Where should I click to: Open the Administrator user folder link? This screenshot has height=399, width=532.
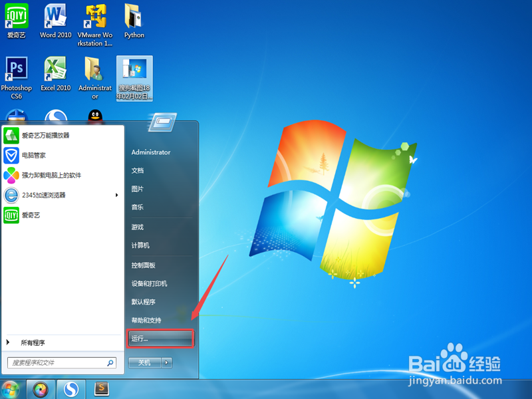(151, 152)
